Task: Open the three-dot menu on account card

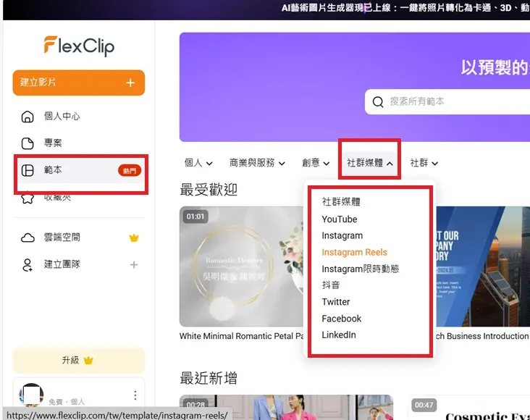Action: [x=135, y=395]
